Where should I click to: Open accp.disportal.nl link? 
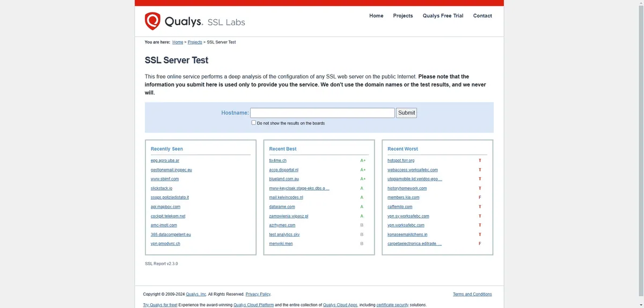click(284, 170)
